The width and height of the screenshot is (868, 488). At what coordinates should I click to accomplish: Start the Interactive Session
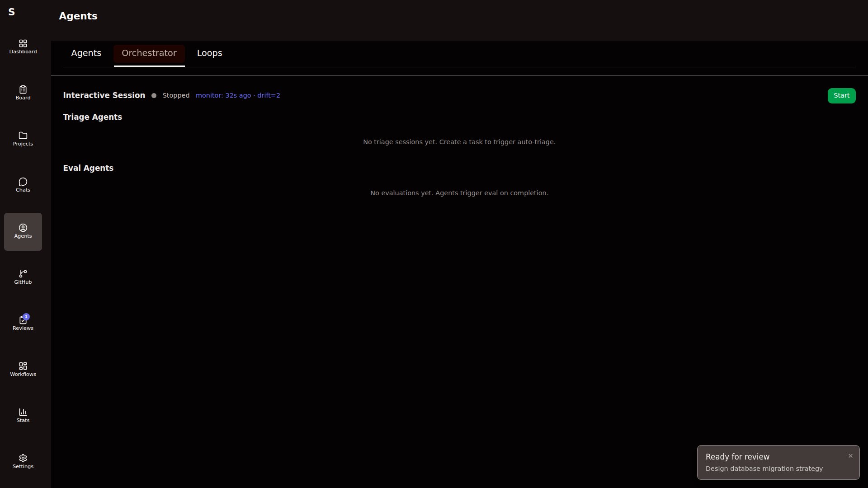841,95
